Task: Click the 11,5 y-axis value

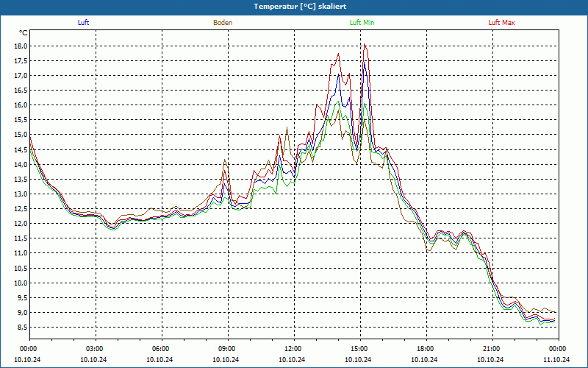Action: (x=21, y=238)
